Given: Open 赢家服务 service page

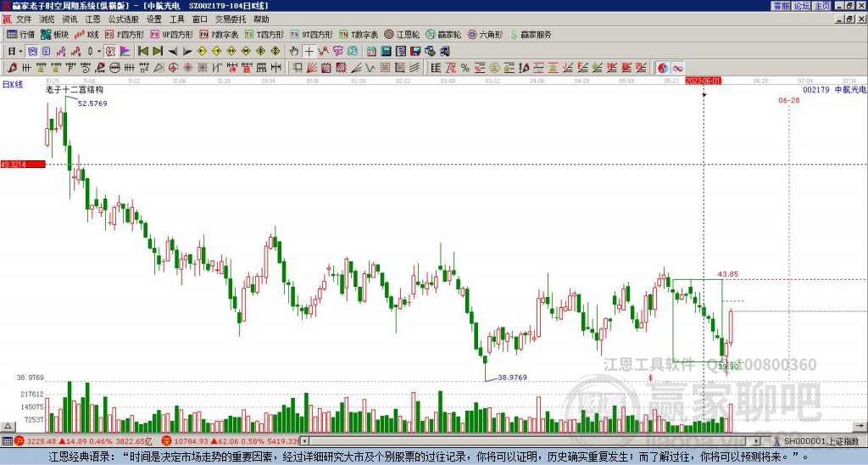Looking at the screenshot, I should tap(531, 34).
